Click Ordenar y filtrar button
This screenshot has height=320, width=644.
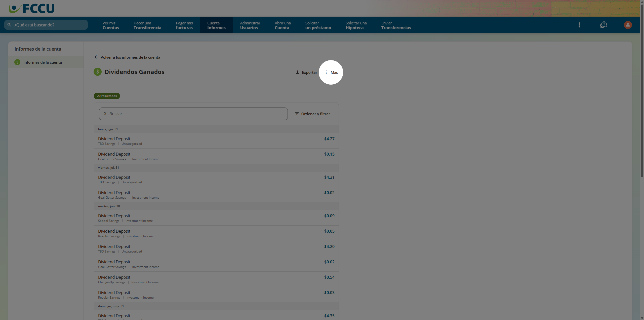tap(312, 114)
